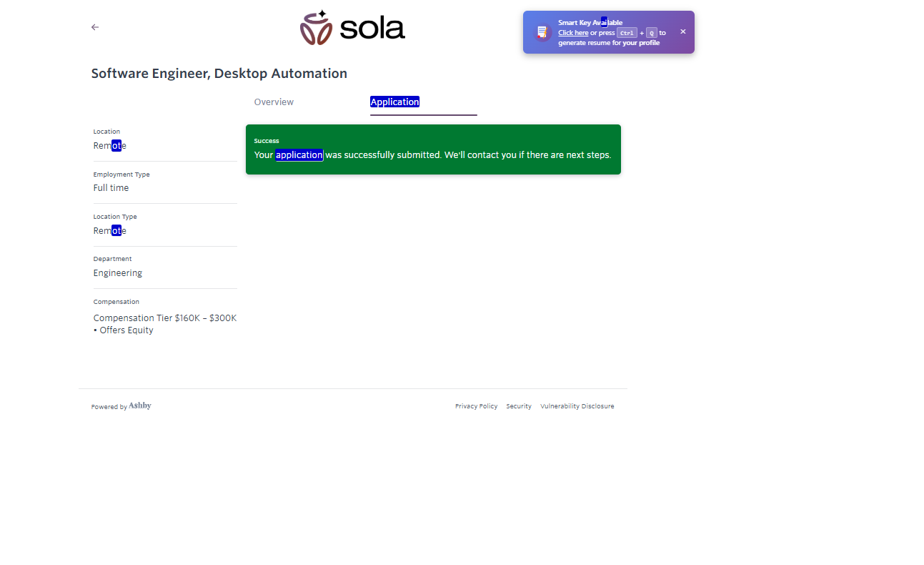Click the Remote value under Location
Screen dimensions: 924x565
(109, 146)
